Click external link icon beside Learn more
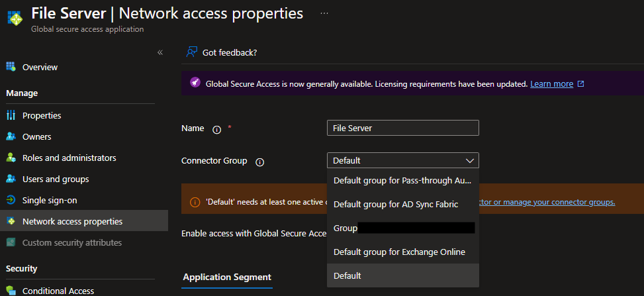Image resolution: width=644 pixels, height=296 pixels. click(x=580, y=84)
